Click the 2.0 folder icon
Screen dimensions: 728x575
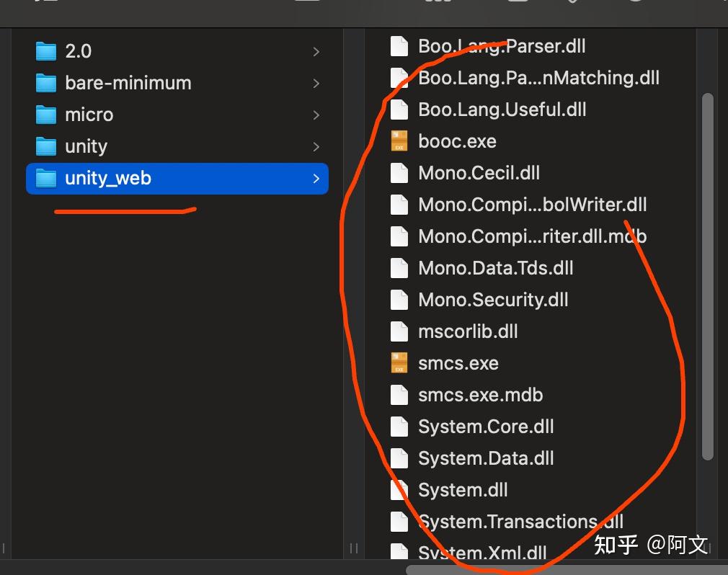(45, 50)
